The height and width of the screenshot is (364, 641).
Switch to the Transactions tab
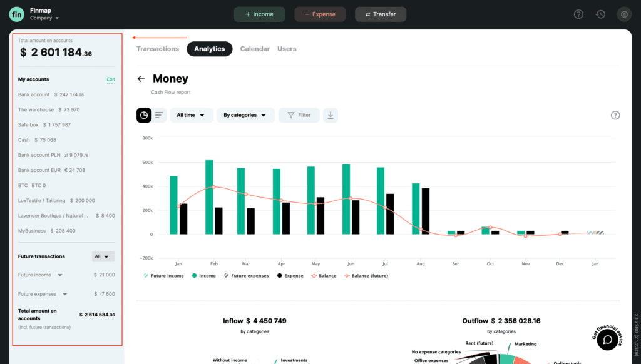[158, 49]
